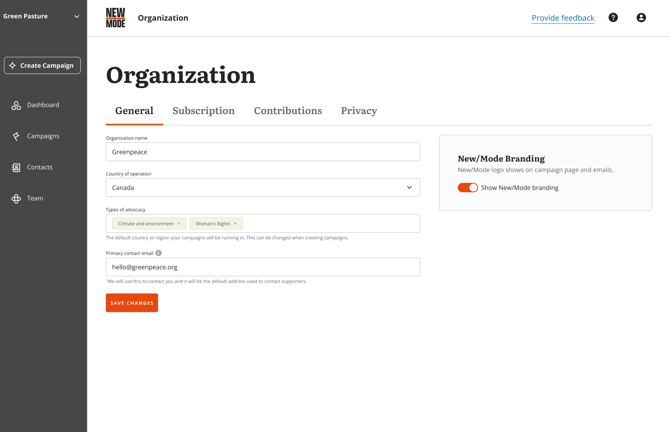Click the Team sidebar icon

tap(16, 198)
